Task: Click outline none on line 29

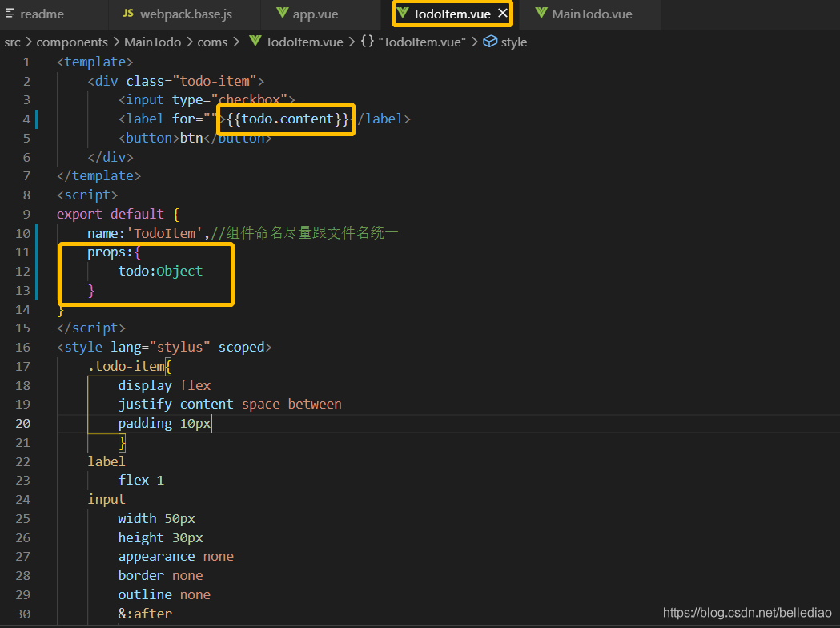Action: click(x=164, y=595)
